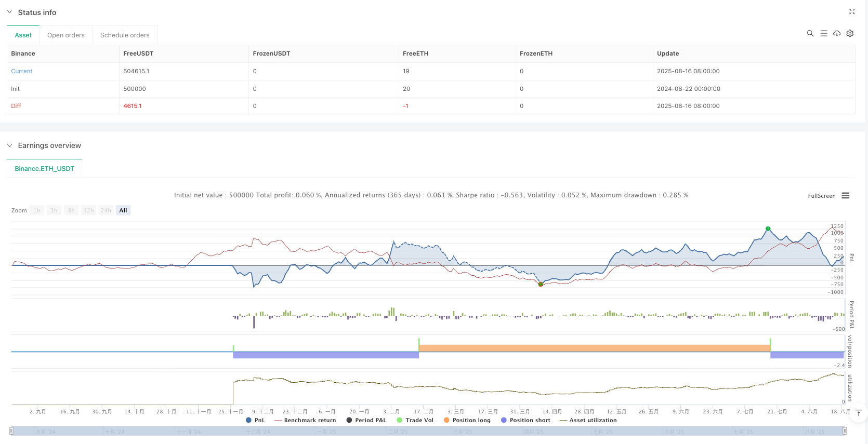Click the scroll-to-top arrow icon
Screen dimensions: 868x444
coord(859,413)
